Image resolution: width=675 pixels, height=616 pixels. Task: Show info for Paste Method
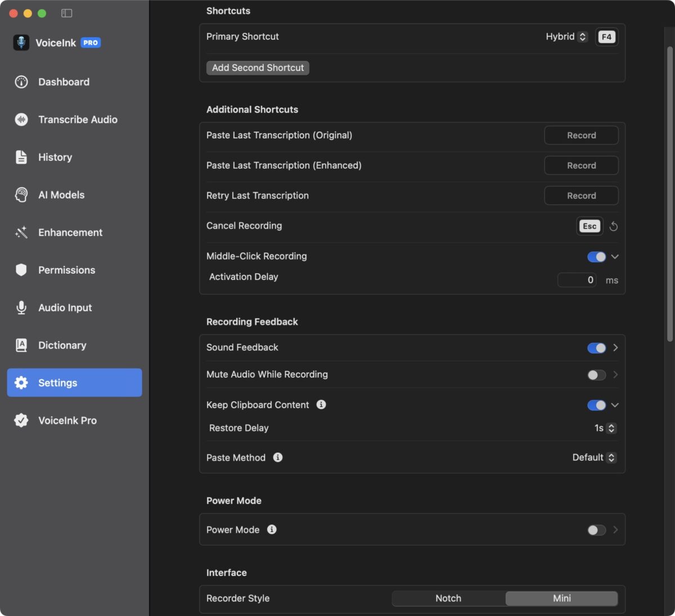click(278, 458)
